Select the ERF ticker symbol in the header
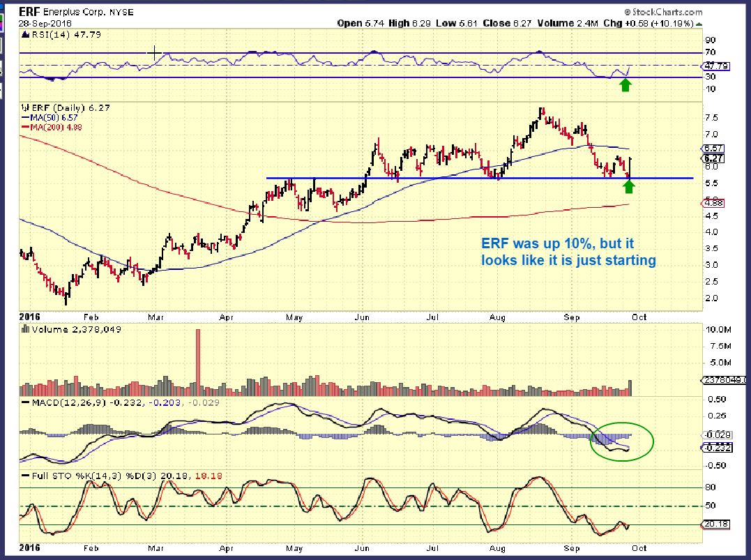Screen dimensions: 751x560 tap(29, 11)
